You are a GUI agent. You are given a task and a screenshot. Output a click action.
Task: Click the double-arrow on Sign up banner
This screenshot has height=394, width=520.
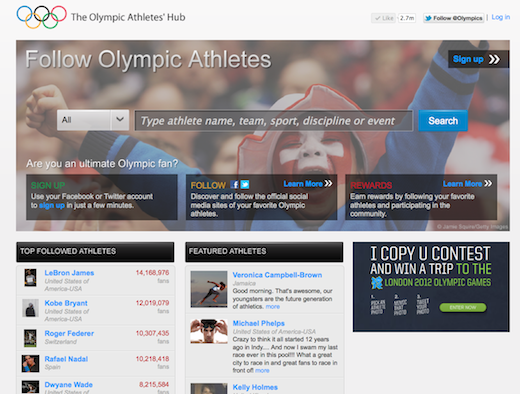click(x=494, y=59)
